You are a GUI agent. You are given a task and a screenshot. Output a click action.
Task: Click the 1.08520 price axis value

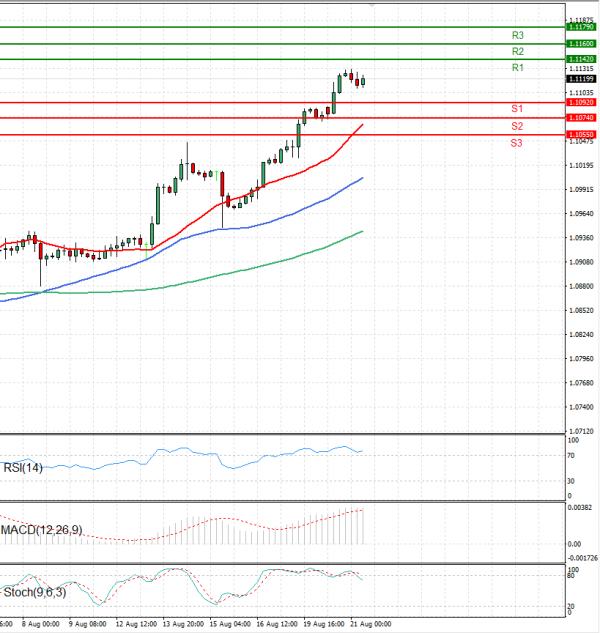581,311
